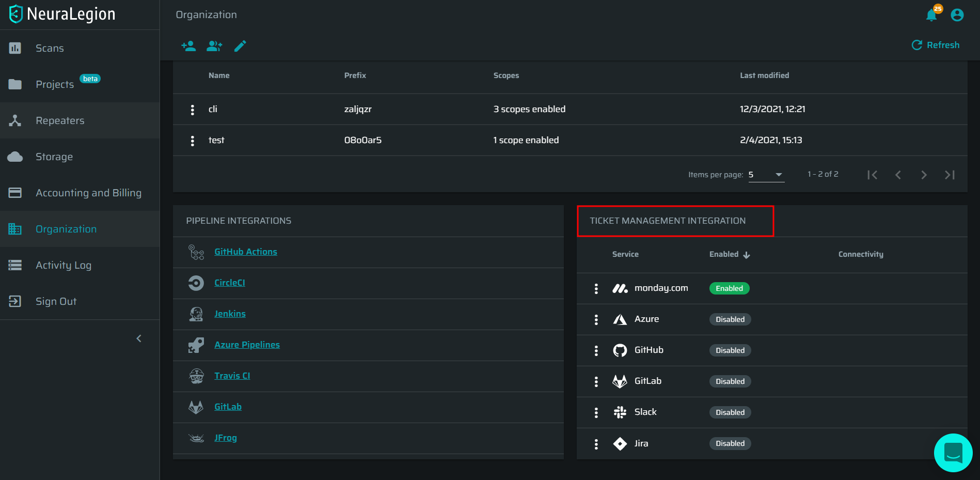
Task: Click the '1 scope enabled' cell
Action: pyautogui.click(x=526, y=140)
